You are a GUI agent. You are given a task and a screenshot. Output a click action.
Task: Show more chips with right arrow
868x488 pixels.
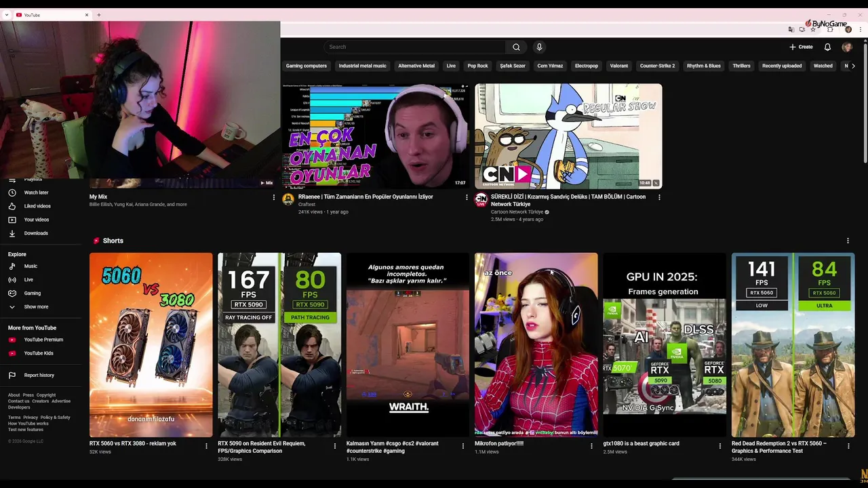coord(853,66)
